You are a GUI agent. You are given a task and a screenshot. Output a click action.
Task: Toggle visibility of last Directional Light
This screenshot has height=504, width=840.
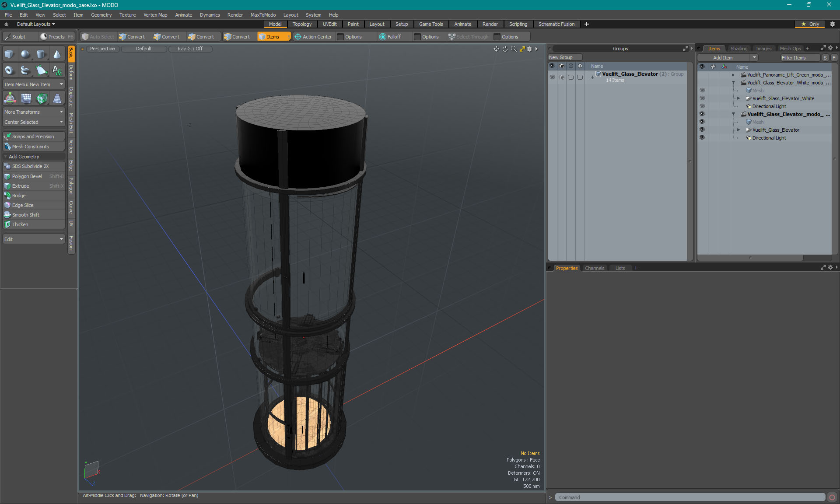[702, 138]
